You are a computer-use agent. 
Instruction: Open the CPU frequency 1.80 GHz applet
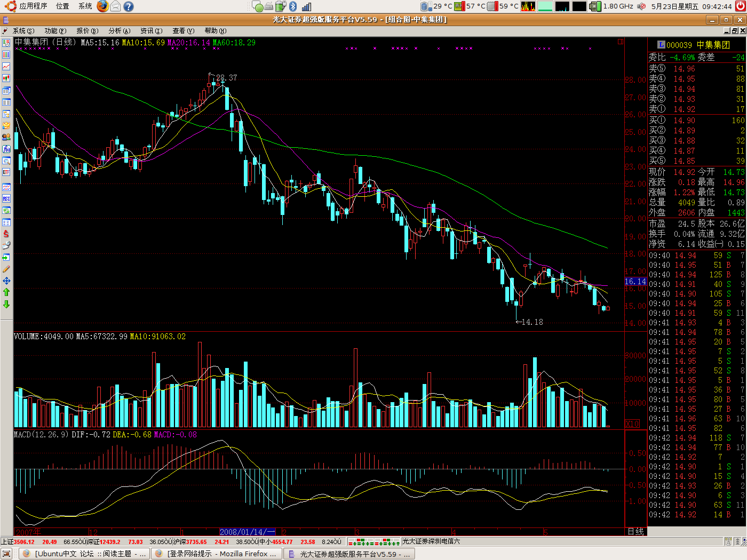(x=611, y=6)
